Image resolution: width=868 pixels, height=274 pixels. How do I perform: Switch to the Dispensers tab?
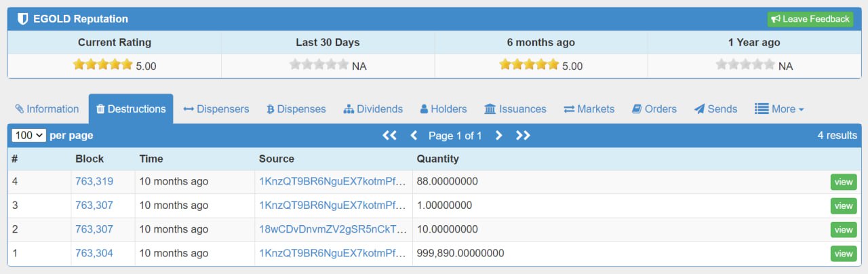216,109
